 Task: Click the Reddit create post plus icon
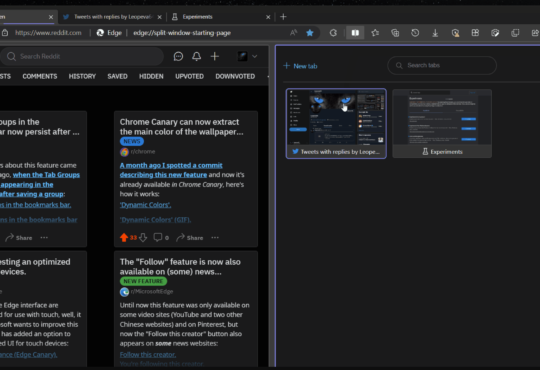(215, 56)
